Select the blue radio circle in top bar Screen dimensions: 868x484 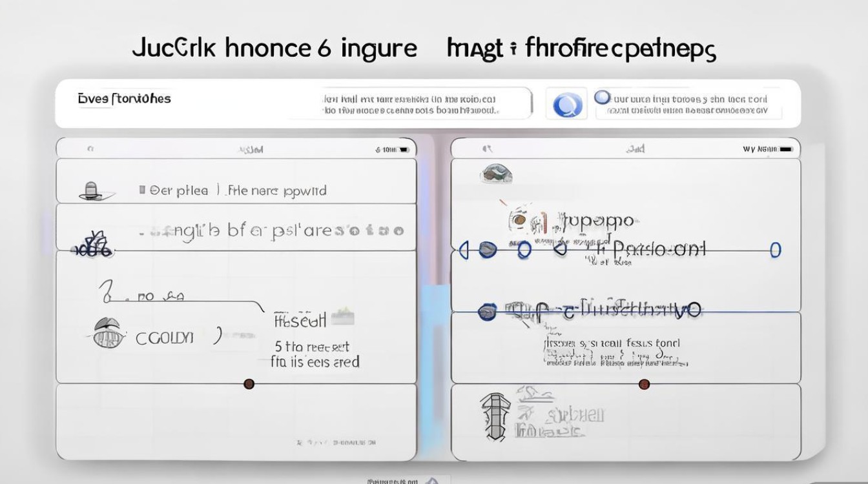click(602, 97)
